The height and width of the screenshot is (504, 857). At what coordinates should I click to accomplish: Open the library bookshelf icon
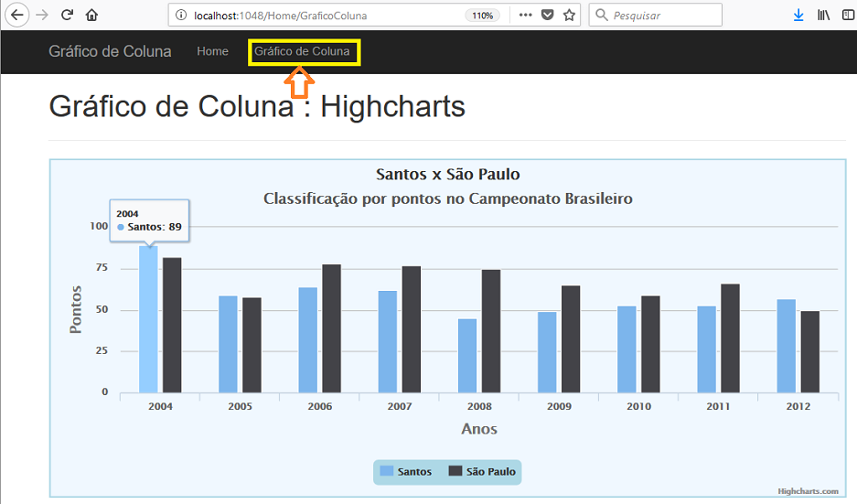(x=823, y=15)
